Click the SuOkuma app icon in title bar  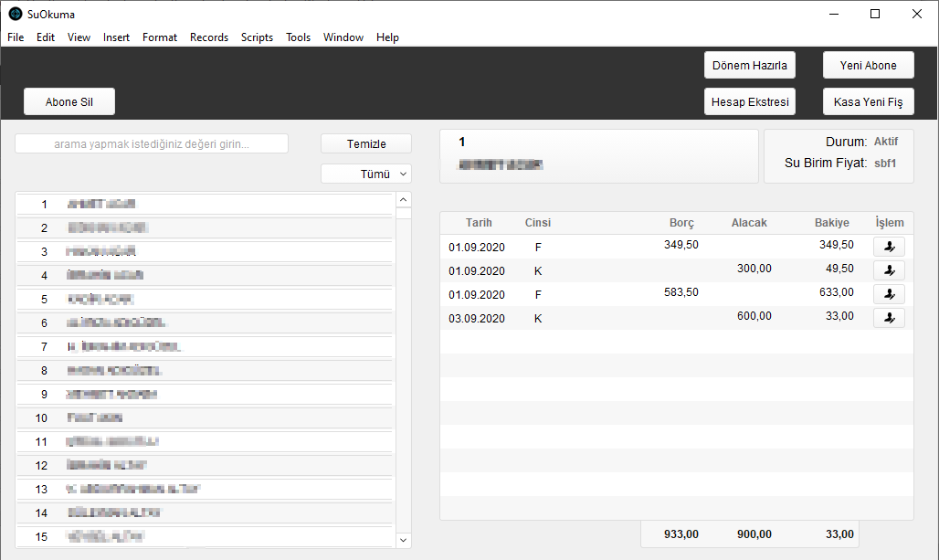[x=16, y=14]
